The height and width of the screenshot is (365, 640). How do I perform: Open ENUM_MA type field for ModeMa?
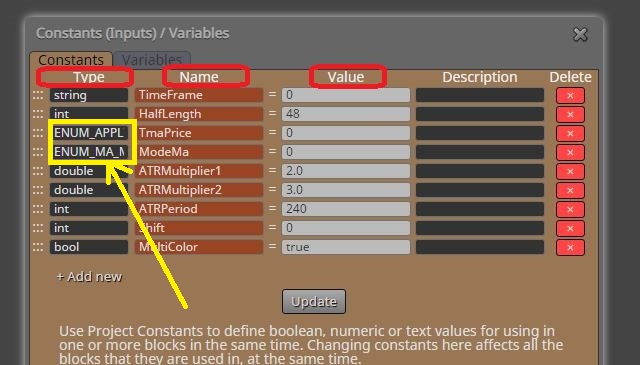click(89, 152)
